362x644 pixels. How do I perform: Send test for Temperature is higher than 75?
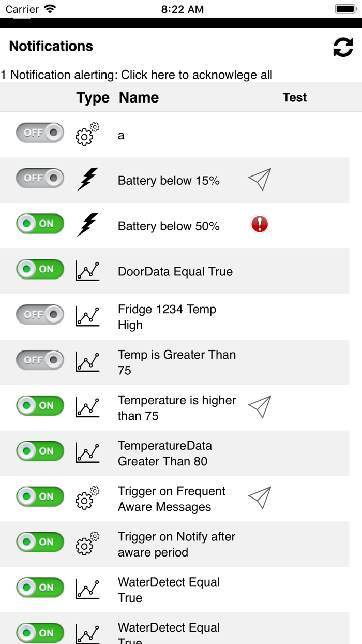[259, 406]
